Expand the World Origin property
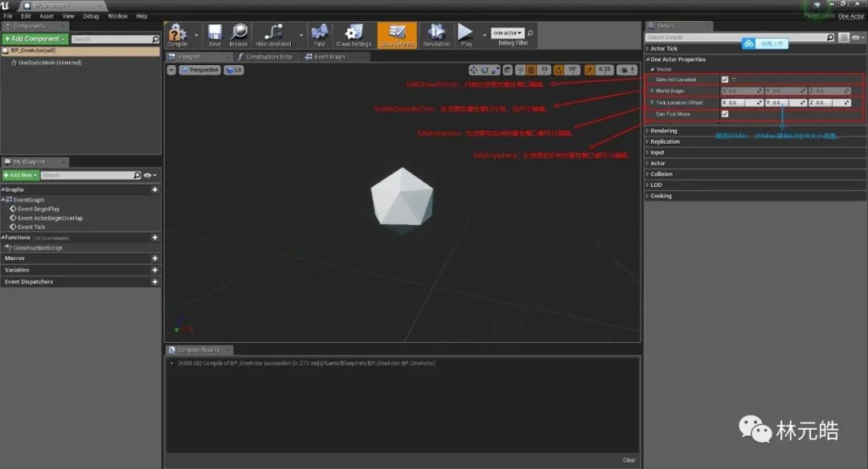 click(x=652, y=91)
